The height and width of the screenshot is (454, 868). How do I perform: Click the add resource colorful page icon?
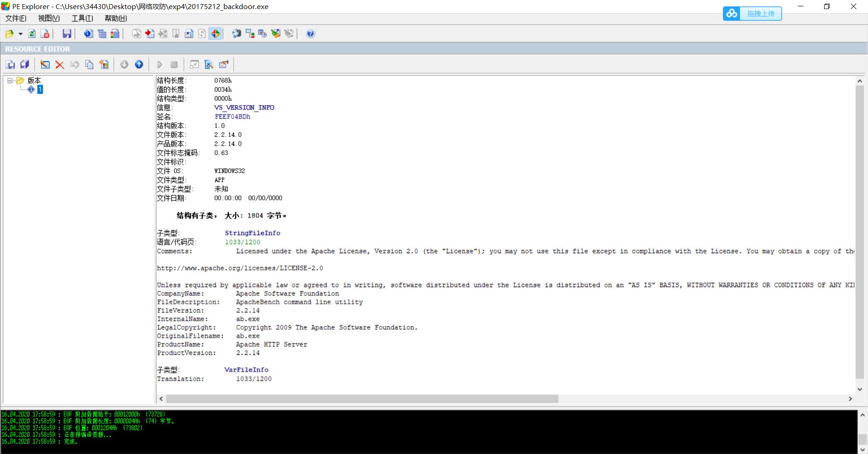[104, 65]
